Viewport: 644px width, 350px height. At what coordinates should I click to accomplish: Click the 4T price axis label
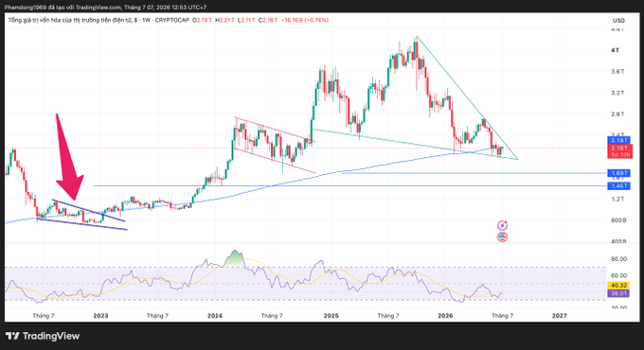click(615, 50)
